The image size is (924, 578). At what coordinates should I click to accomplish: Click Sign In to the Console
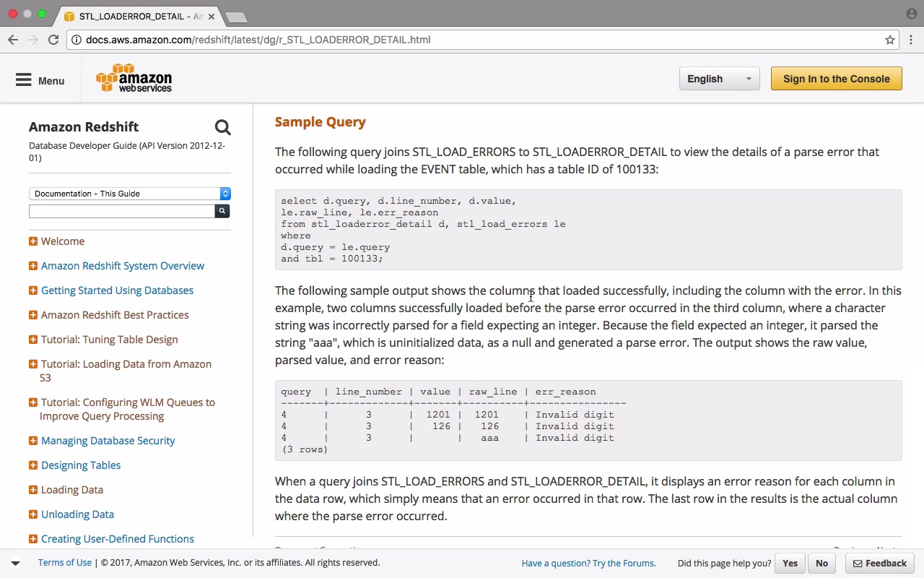pos(836,79)
